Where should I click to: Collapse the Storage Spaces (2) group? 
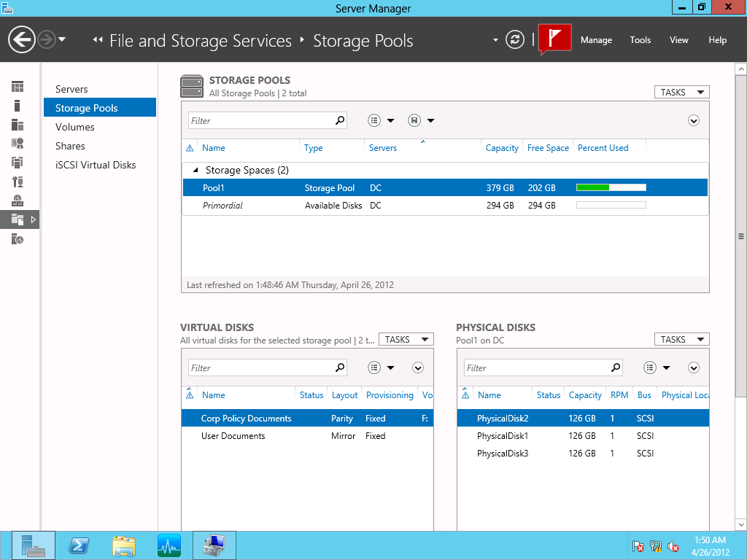coord(196,170)
